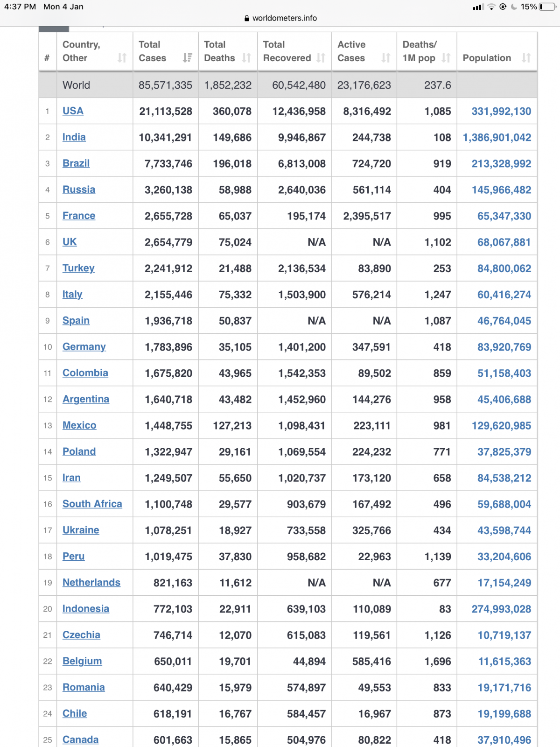Screen dimensions: 560x747
Task: Click Total Cases sort icon
Action: pyautogui.click(x=187, y=58)
